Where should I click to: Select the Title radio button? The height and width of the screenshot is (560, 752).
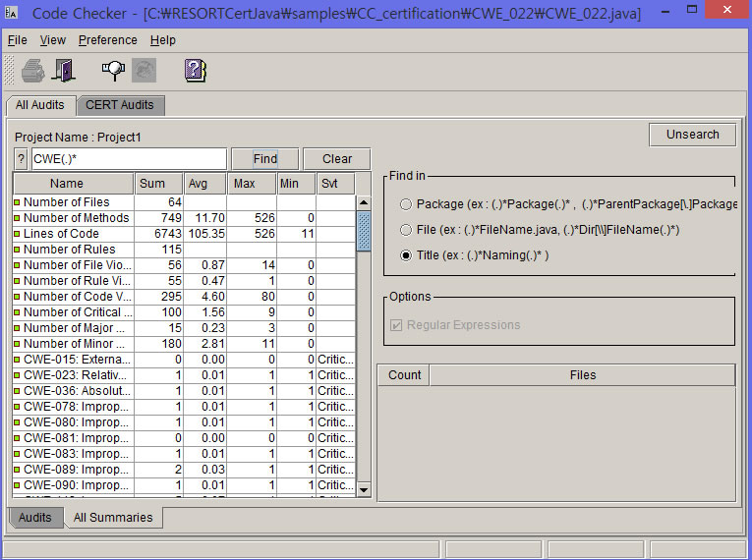point(406,255)
